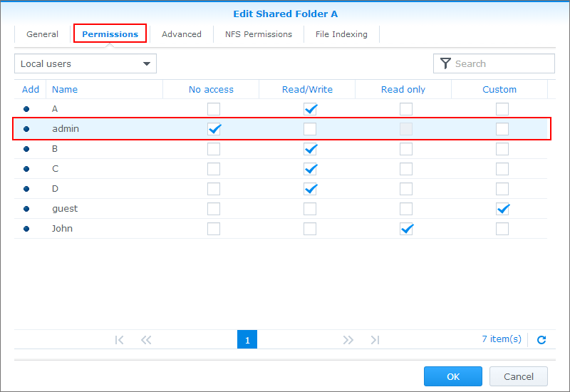
Task: Click the bullet icon beside user C
Action: [26, 169]
